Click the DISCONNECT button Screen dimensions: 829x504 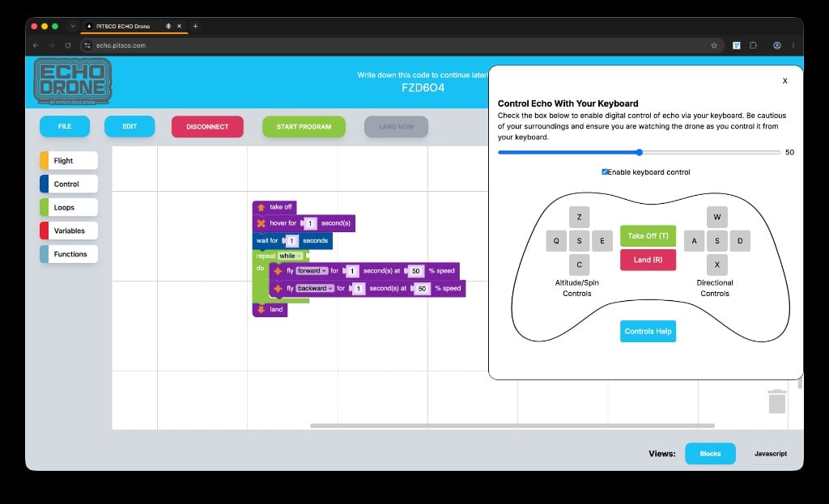click(207, 127)
